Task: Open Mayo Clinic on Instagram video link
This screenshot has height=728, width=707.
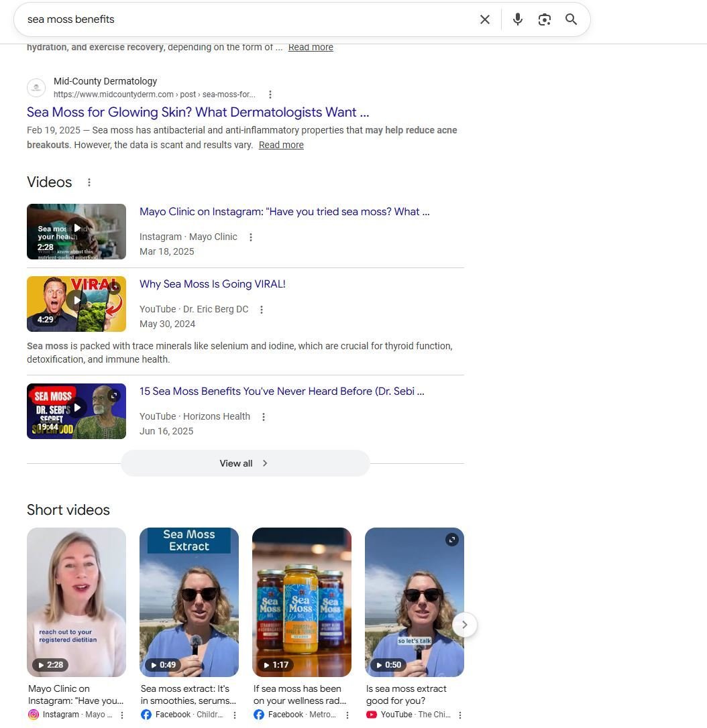Action: click(284, 212)
